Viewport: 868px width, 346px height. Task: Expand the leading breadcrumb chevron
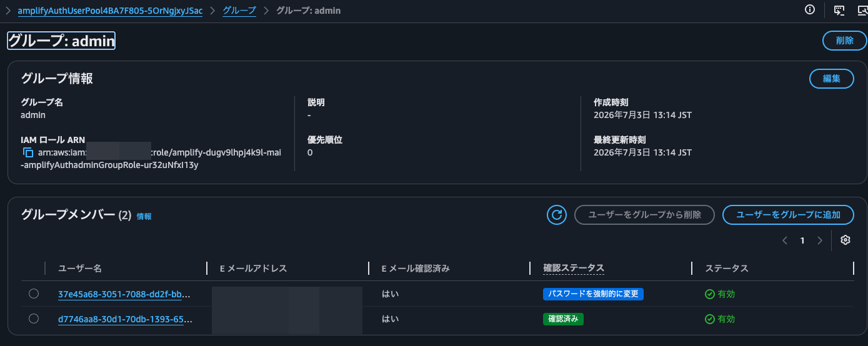click(x=7, y=11)
